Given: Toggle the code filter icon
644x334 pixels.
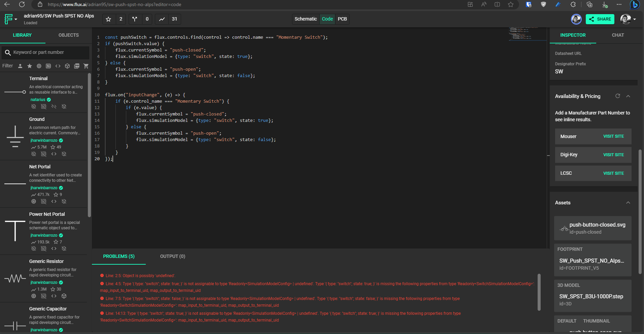Looking at the screenshot, I should click(58, 66).
